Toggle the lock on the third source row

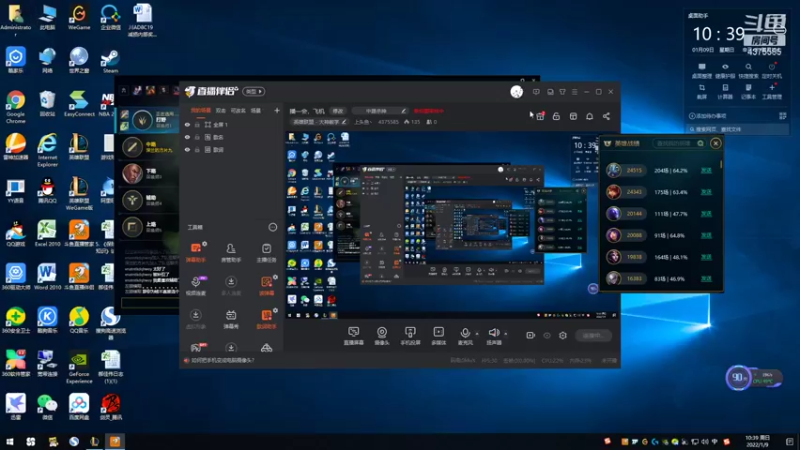197,149
